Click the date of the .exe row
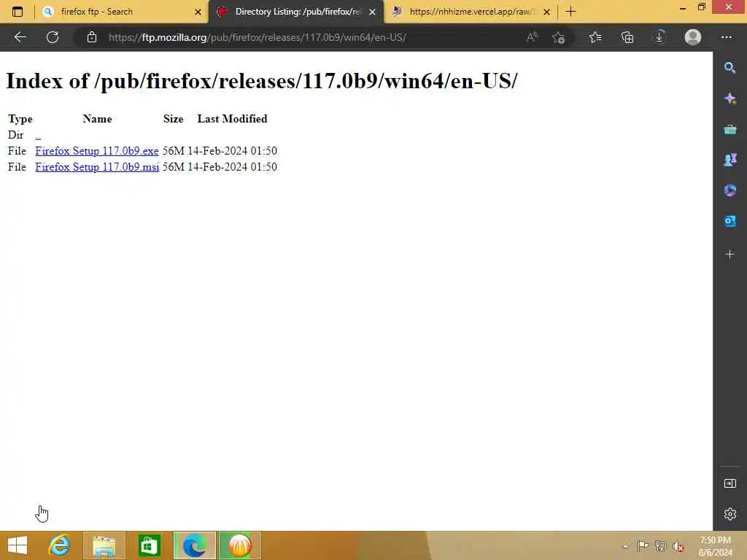This screenshot has width=747, height=560. (233, 151)
